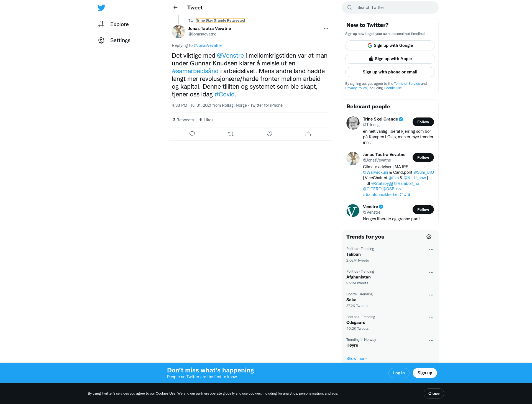Follow the Venstre account
This screenshot has height=404, width=532.
(423, 209)
